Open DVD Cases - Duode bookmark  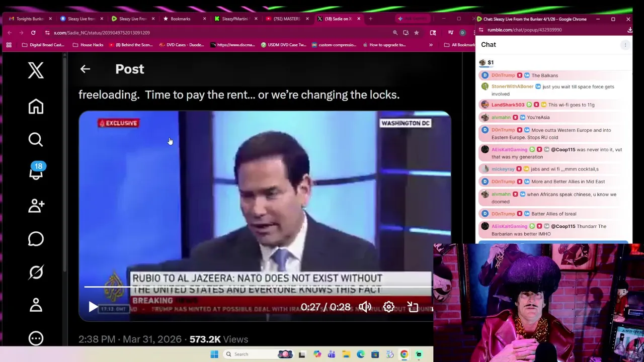click(182, 45)
